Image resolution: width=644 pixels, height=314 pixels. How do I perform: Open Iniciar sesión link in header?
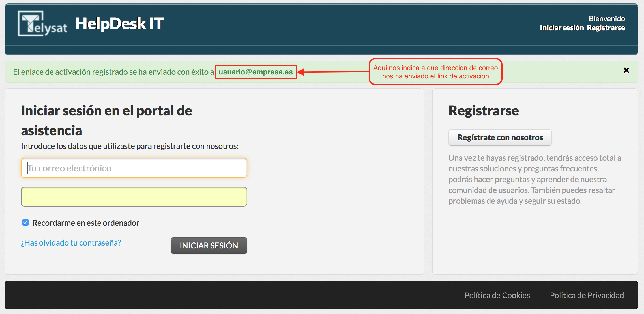point(562,28)
